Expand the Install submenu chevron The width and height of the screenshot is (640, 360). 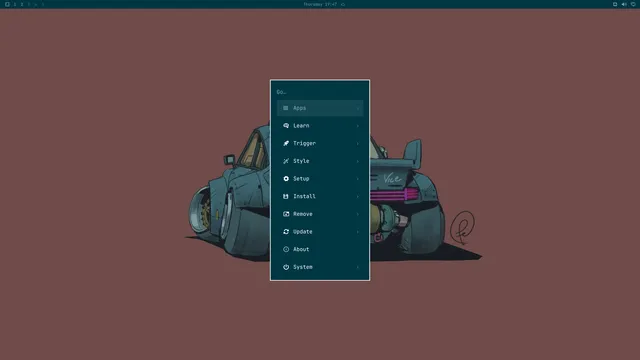point(358,196)
